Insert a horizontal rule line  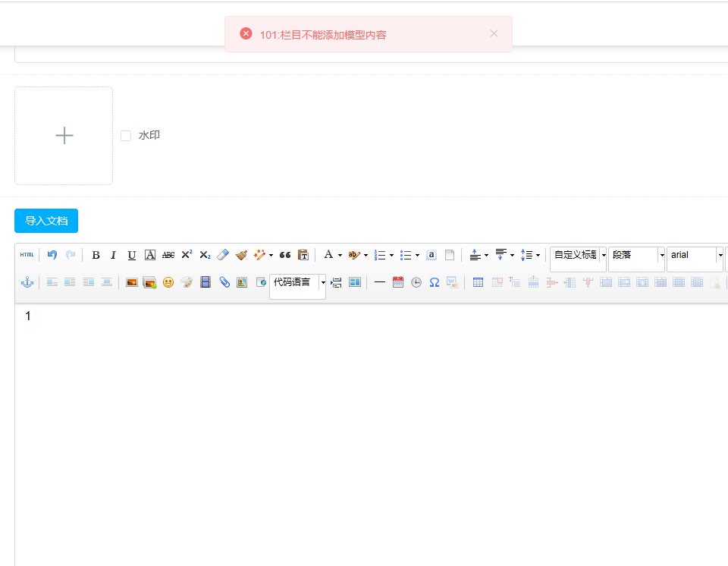380,282
